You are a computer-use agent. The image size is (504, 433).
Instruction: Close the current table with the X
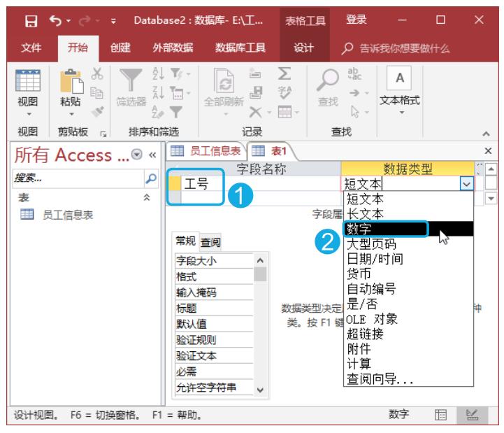(x=488, y=150)
